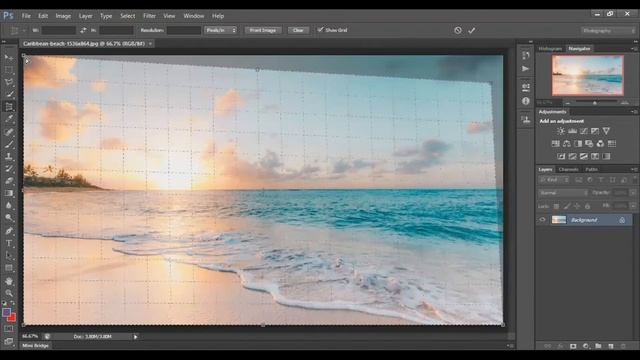Select the Horizontal Type tool

click(9, 243)
